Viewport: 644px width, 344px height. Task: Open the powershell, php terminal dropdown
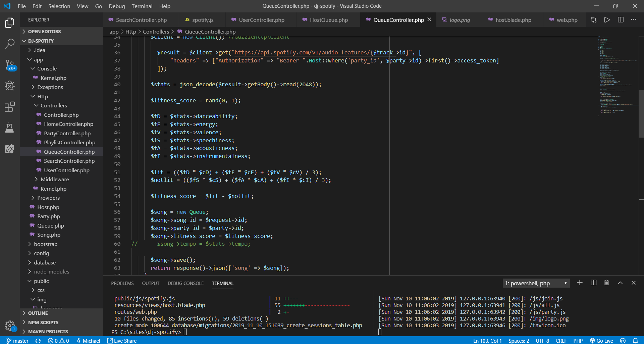(x=536, y=283)
